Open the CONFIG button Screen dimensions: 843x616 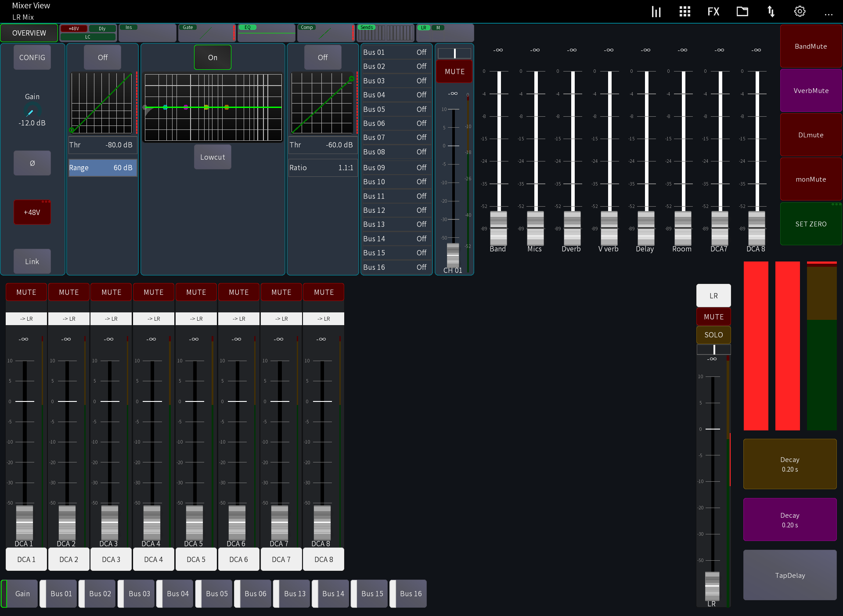[32, 57]
